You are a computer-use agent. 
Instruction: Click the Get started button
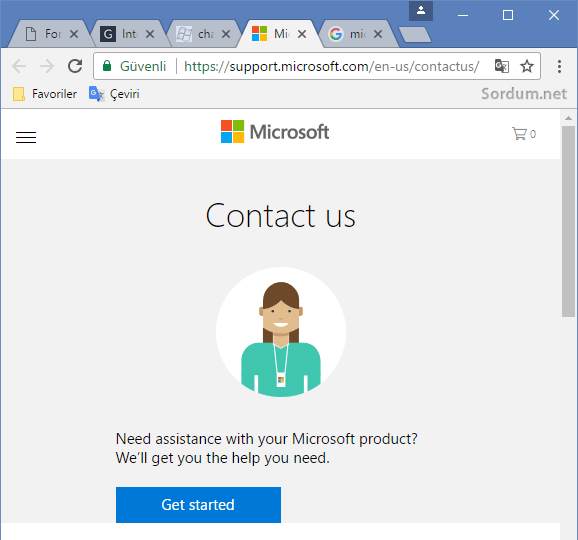(198, 505)
